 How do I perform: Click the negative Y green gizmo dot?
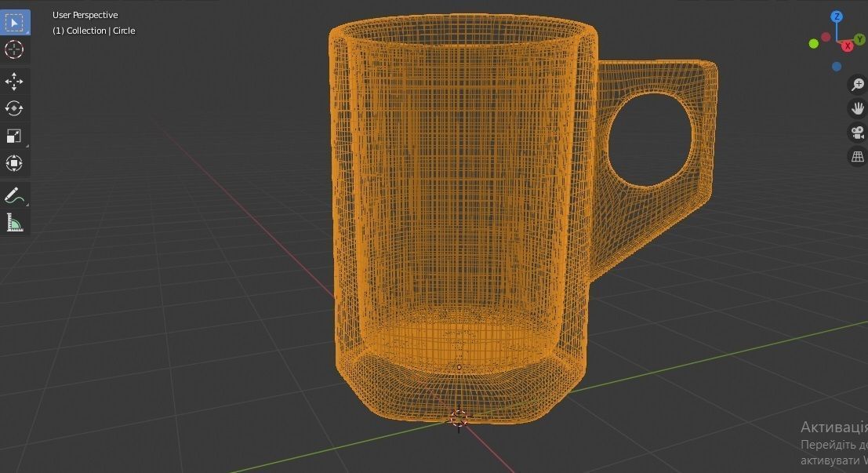click(x=814, y=44)
